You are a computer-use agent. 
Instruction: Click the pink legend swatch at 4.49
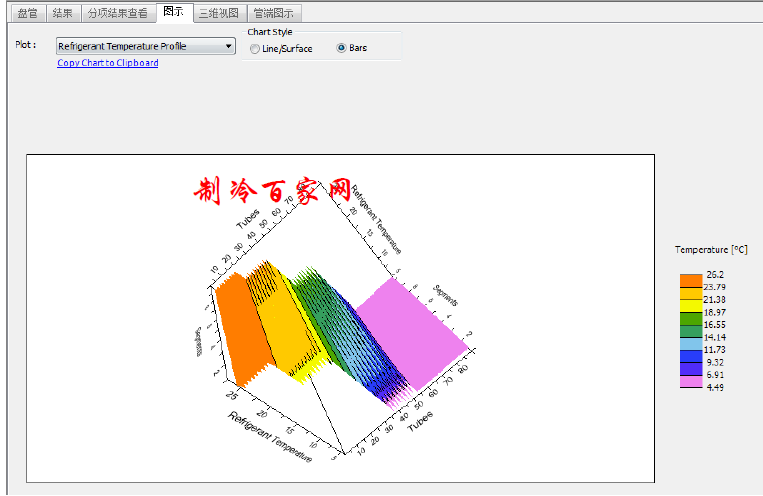point(690,381)
